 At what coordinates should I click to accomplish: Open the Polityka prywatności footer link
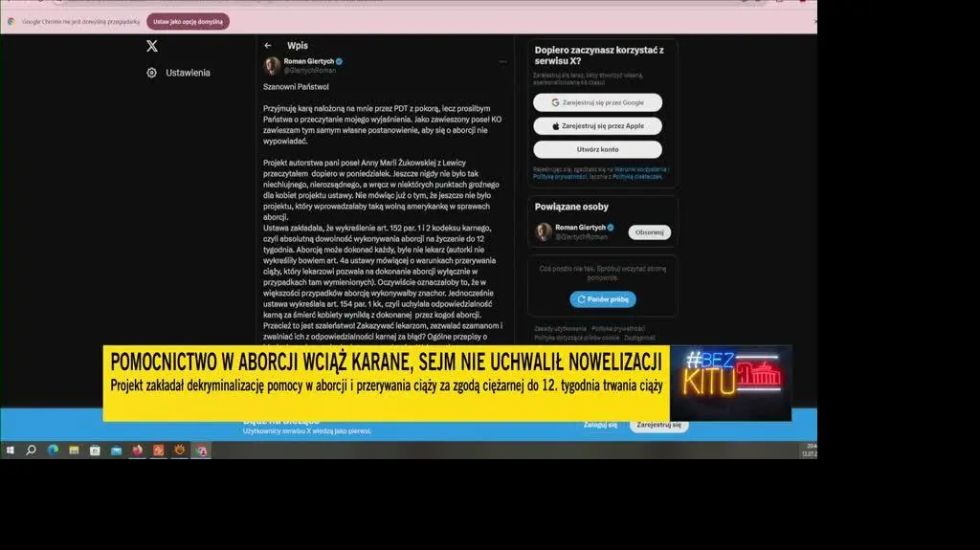[618, 329]
